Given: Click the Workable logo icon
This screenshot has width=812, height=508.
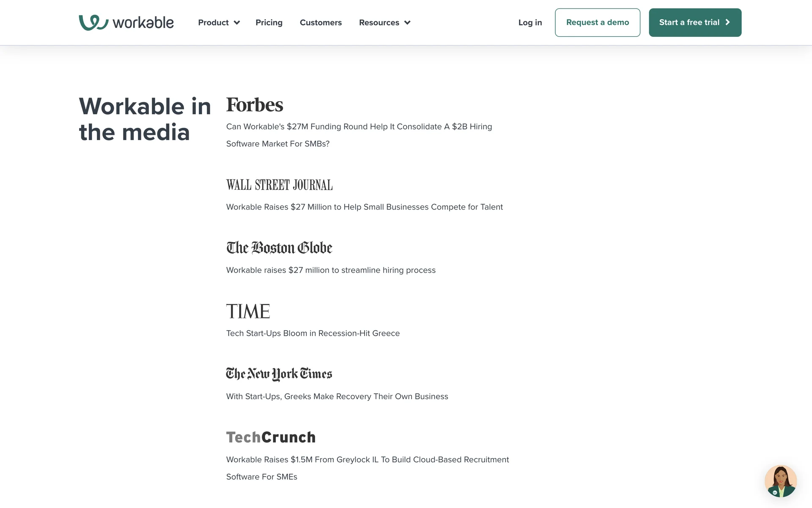Looking at the screenshot, I should pos(93,22).
